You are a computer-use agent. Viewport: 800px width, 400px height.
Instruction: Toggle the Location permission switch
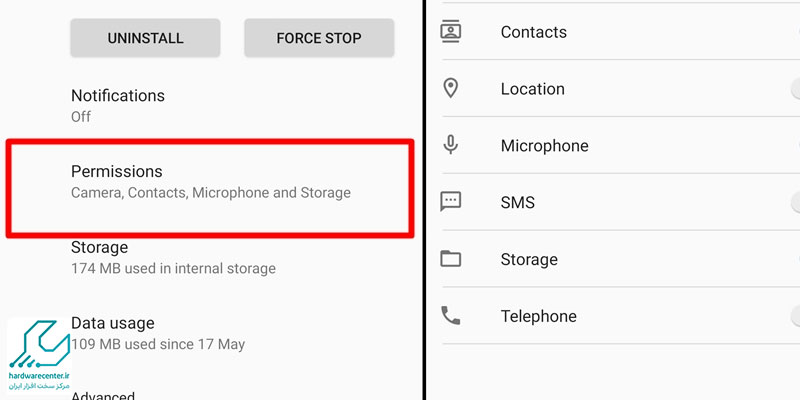pyautogui.click(x=795, y=89)
